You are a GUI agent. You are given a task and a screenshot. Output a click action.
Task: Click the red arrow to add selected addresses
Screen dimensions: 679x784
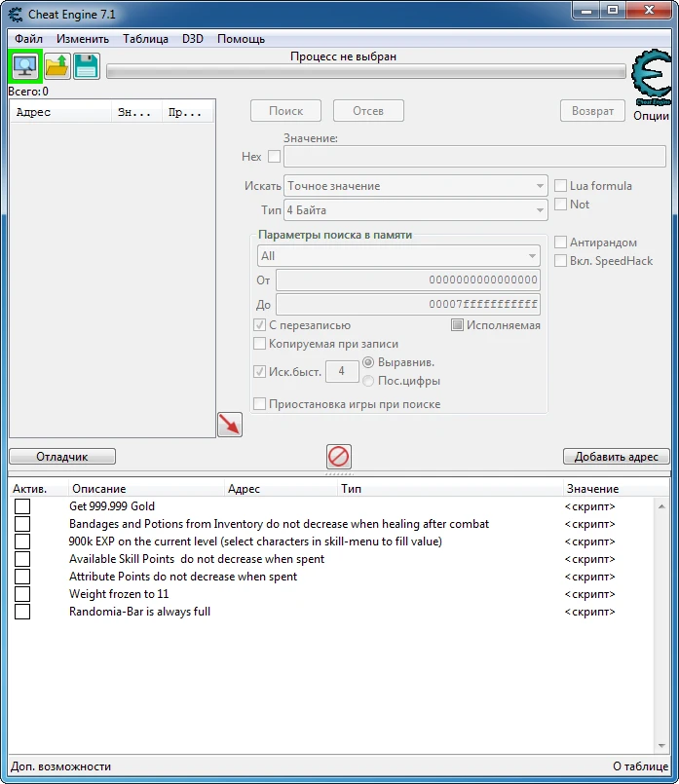230,425
